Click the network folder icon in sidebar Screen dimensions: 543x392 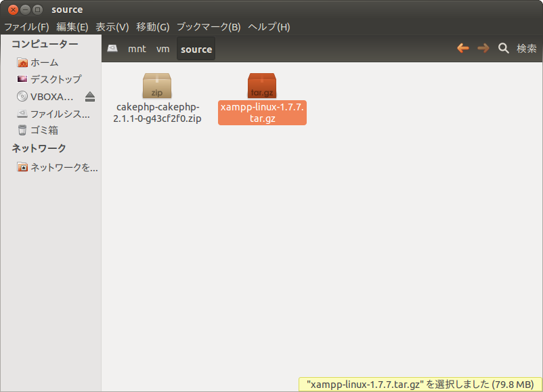point(22,167)
